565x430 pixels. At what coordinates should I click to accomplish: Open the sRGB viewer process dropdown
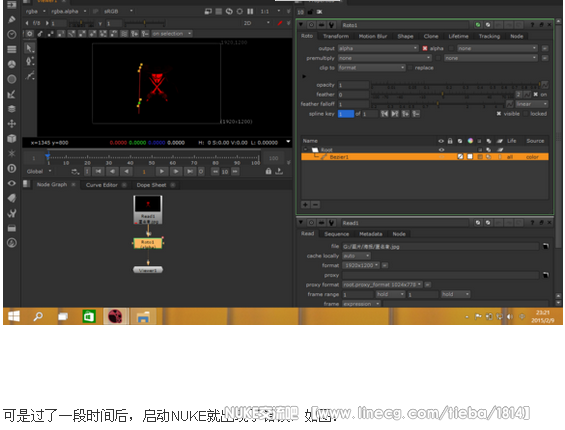click(118, 12)
